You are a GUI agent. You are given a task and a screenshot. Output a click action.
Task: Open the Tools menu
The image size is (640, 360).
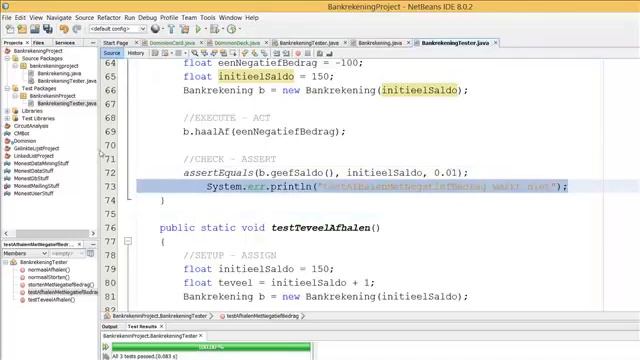coord(207,18)
